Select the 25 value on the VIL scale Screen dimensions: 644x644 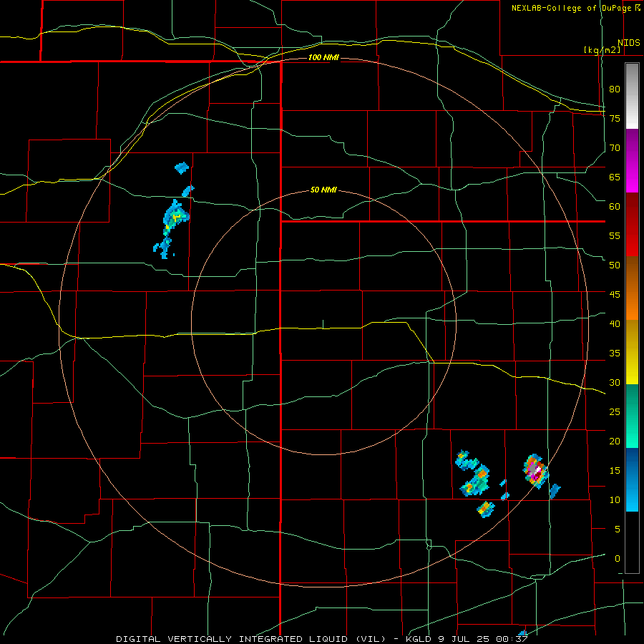pyautogui.click(x=615, y=412)
